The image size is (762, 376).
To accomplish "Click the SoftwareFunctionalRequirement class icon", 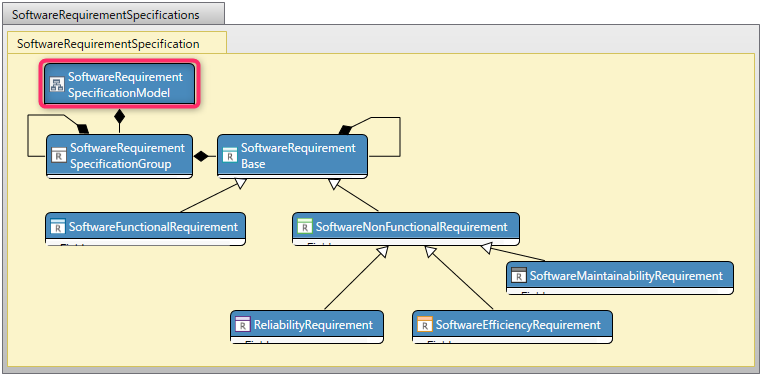I will 58,226.
